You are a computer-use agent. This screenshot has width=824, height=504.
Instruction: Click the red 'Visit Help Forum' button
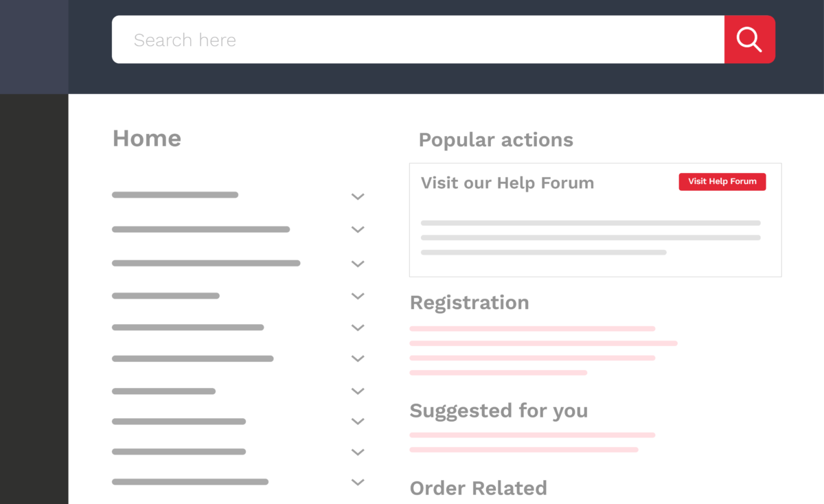[x=722, y=181]
